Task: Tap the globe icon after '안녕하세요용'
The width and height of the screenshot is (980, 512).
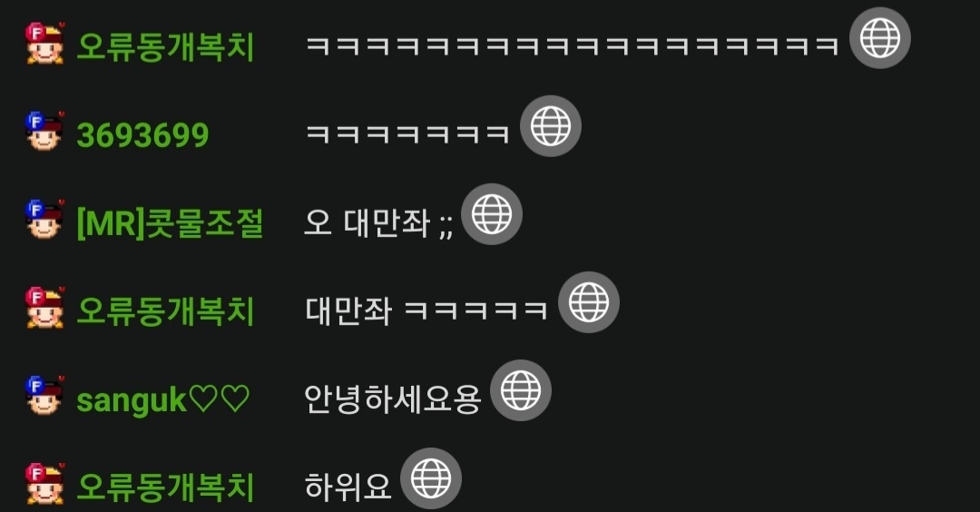Action: coord(521,390)
